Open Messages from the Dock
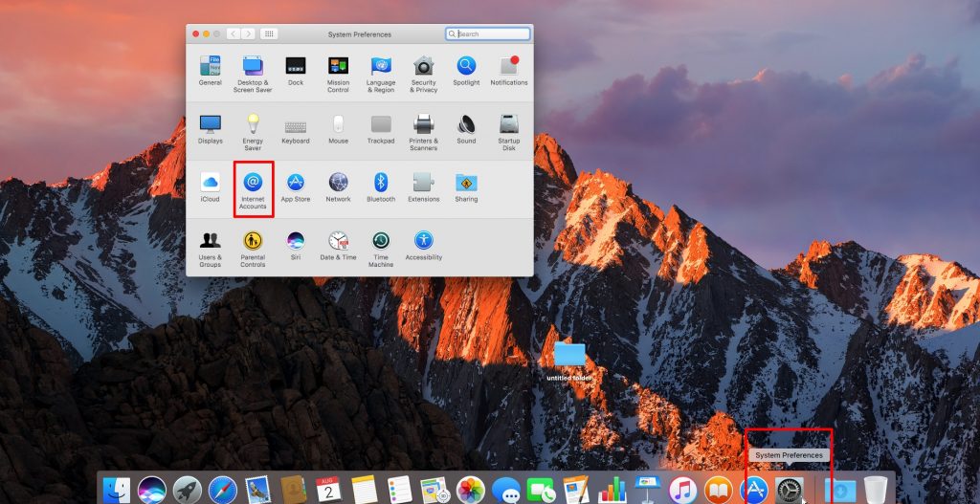This screenshot has height=504, width=980. coord(506,491)
